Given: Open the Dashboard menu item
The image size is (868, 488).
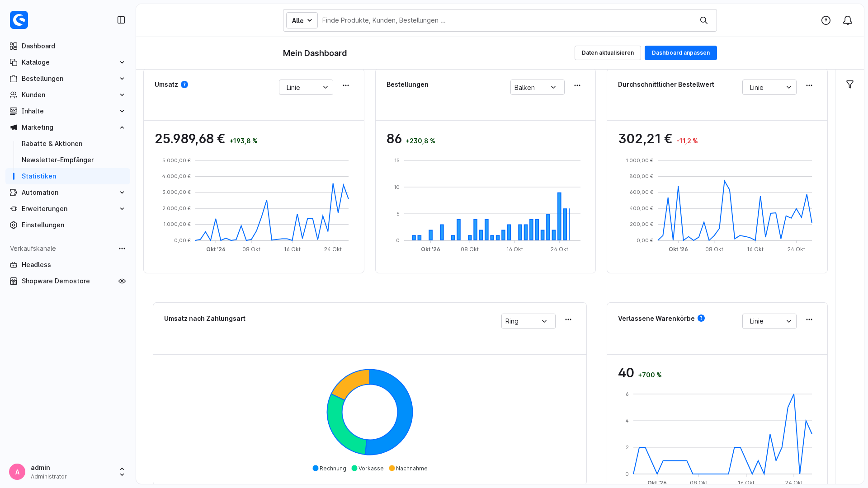Looking at the screenshot, I should tap(68, 46).
